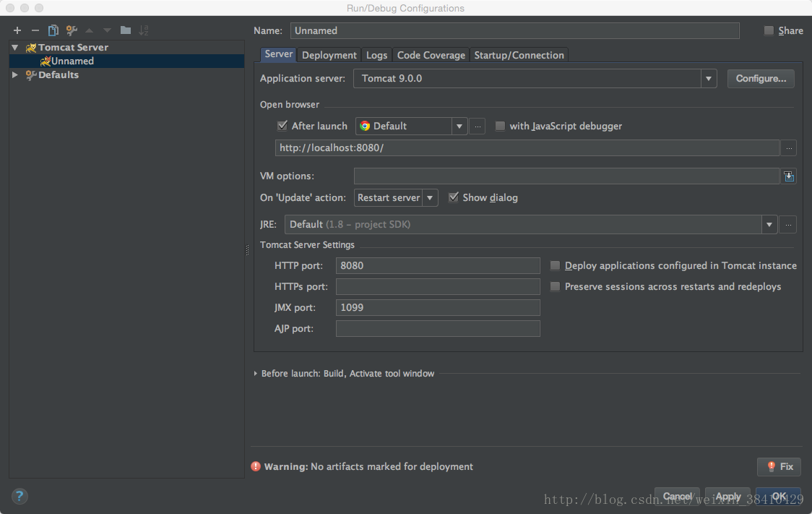Remove configuration with the minus icon
Viewport: 812px width, 514px height.
[35, 30]
